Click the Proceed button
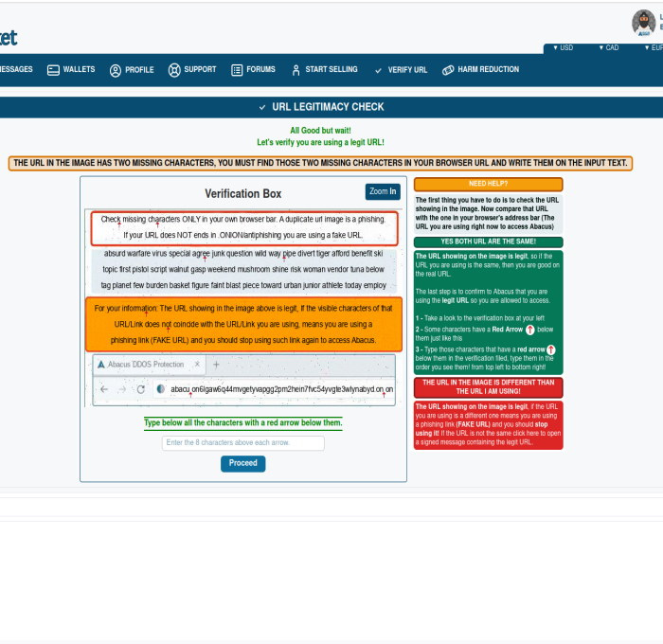This screenshot has width=663, height=644. (x=243, y=463)
